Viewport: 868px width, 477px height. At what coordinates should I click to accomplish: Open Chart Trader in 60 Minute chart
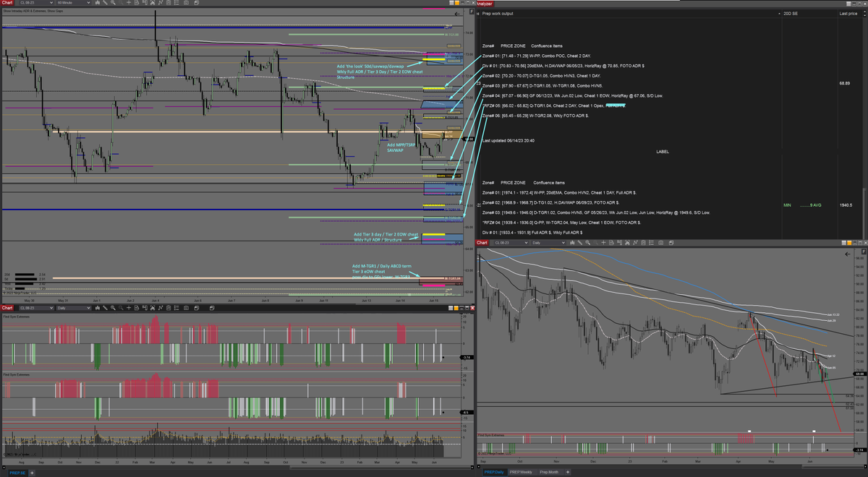[145, 4]
